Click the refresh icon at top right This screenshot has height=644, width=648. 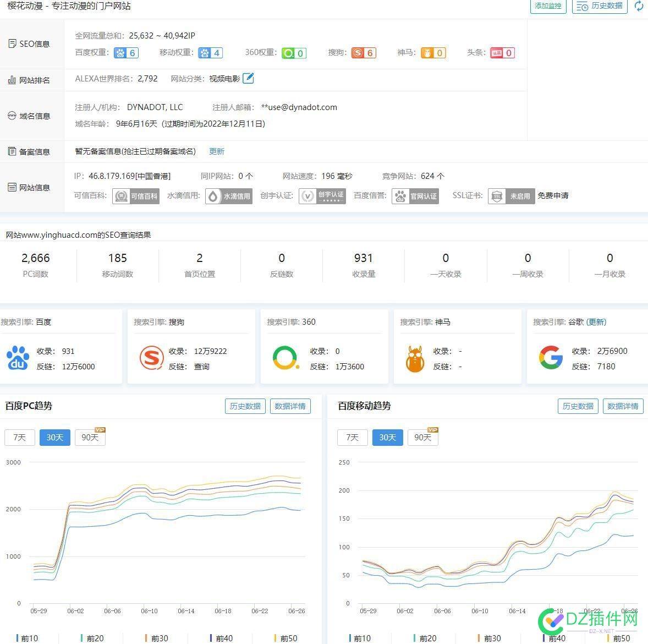pos(639,6)
